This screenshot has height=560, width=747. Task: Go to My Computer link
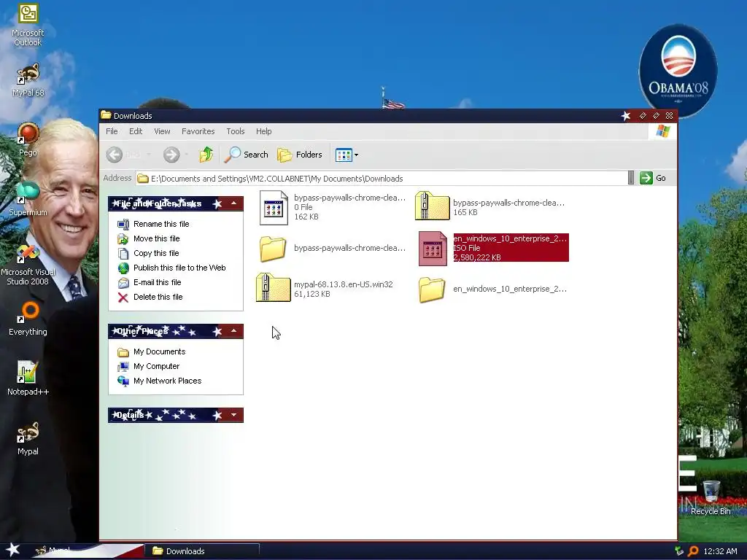[x=156, y=366]
